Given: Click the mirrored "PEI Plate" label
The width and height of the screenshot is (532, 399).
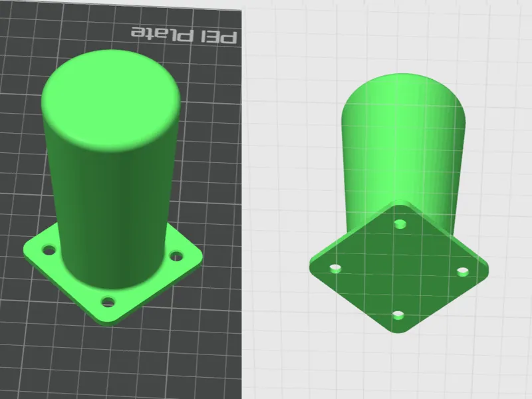Looking at the screenshot, I should pyautogui.click(x=184, y=35).
